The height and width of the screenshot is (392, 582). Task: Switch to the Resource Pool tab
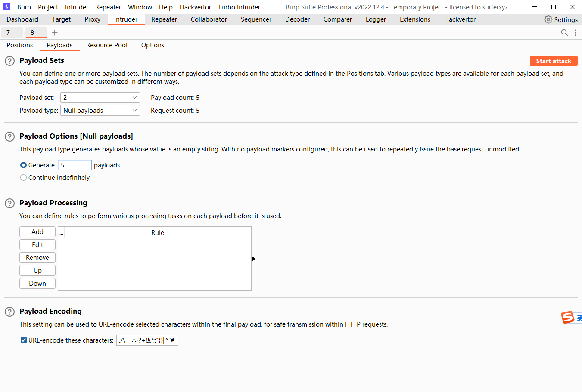pos(106,45)
